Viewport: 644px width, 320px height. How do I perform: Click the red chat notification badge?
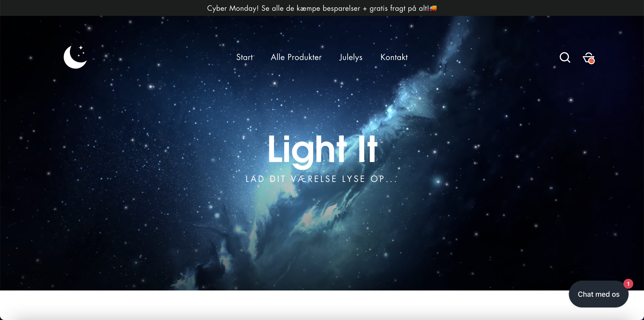click(628, 284)
